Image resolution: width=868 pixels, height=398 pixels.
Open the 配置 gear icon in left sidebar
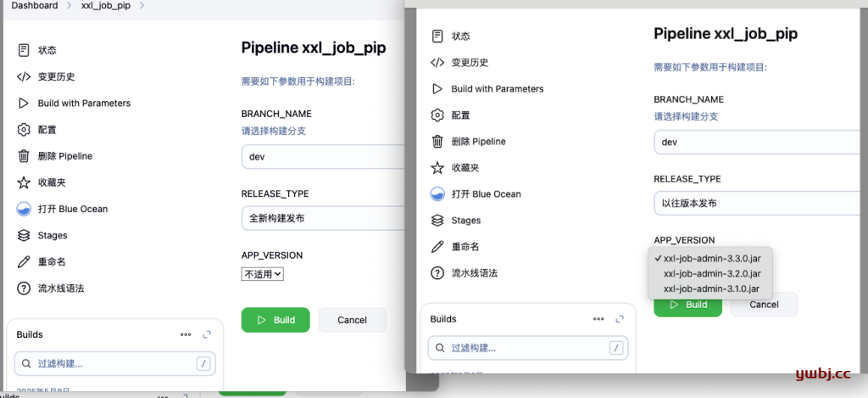(x=23, y=130)
